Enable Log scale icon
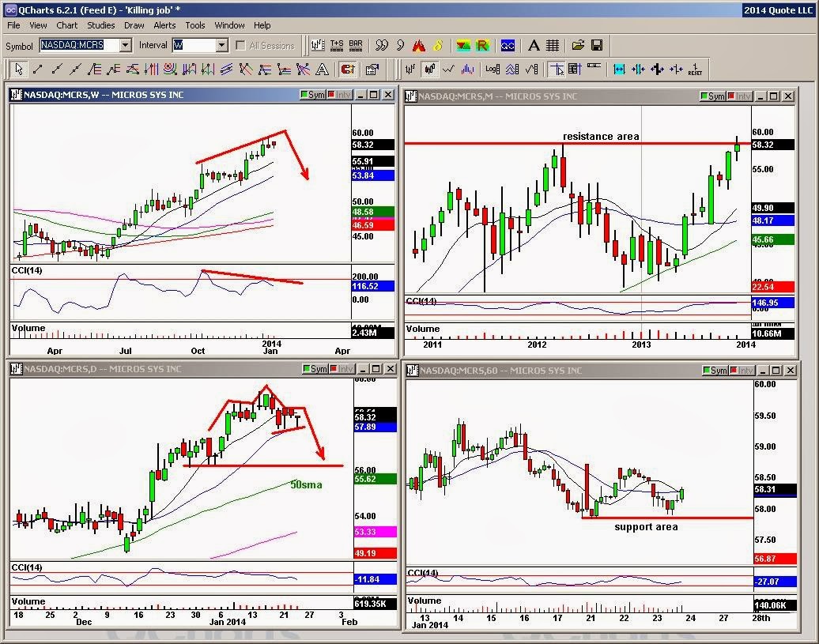The image size is (819, 644). click(x=493, y=69)
